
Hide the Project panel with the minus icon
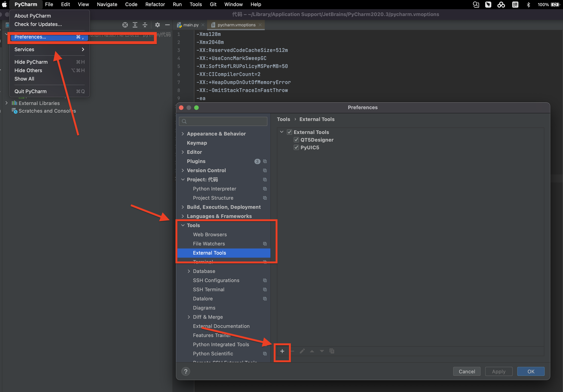pyautogui.click(x=167, y=25)
